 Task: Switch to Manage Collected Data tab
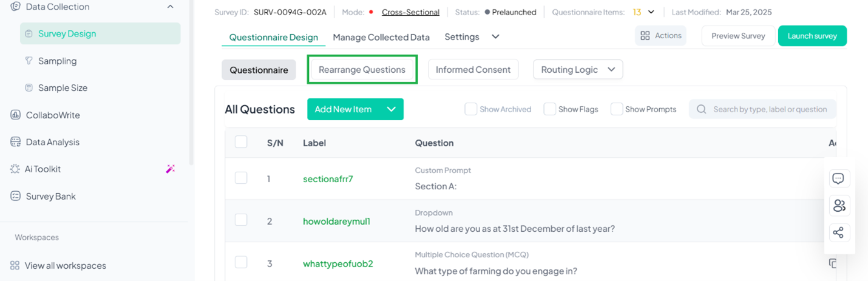point(381,37)
